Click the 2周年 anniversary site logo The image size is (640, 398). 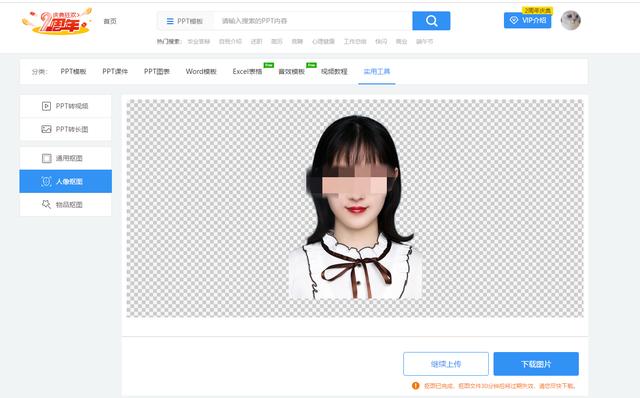(x=57, y=21)
